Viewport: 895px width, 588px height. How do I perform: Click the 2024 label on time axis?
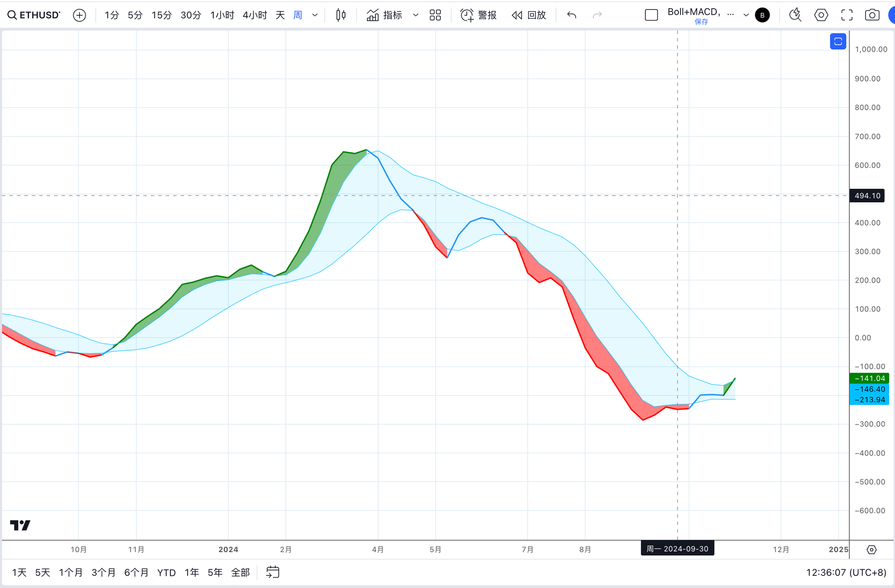click(x=228, y=550)
